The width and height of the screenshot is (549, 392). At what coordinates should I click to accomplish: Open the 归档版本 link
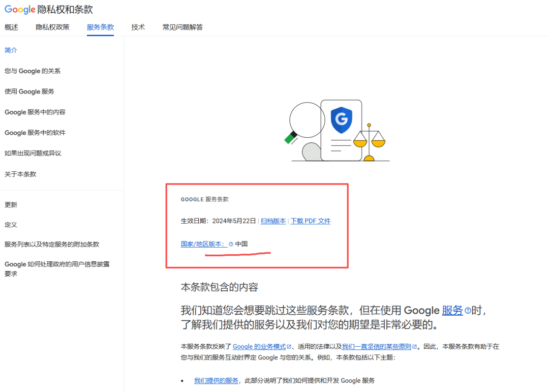(x=273, y=221)
